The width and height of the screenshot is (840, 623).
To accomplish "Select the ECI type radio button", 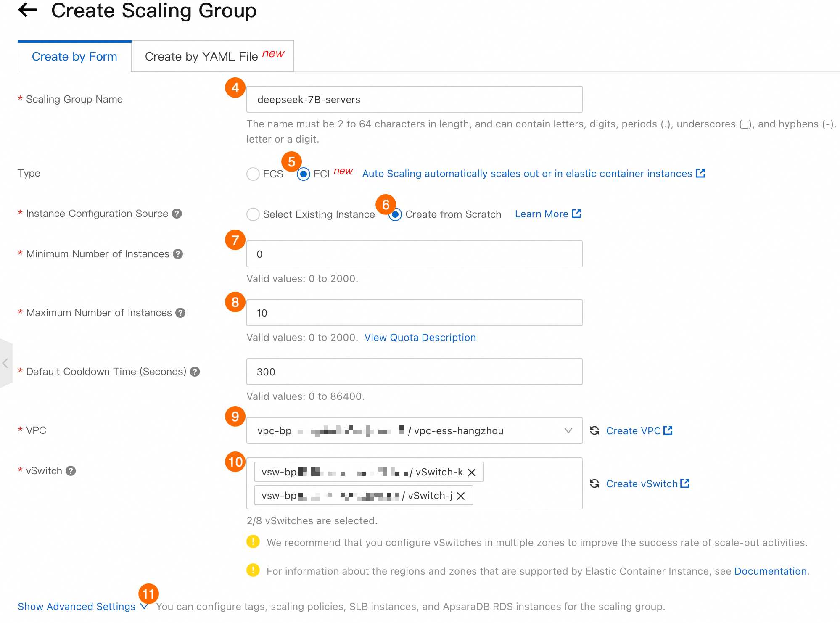I will coord(304,174).
